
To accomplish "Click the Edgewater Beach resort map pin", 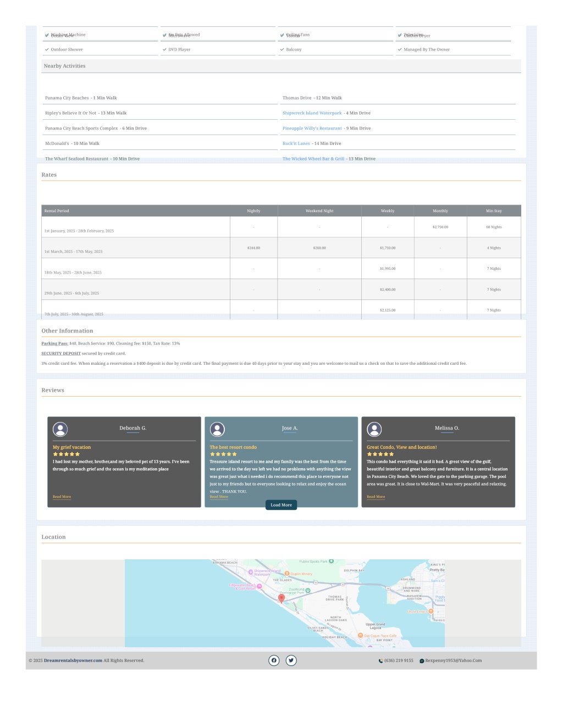I will tap(260, 586).
